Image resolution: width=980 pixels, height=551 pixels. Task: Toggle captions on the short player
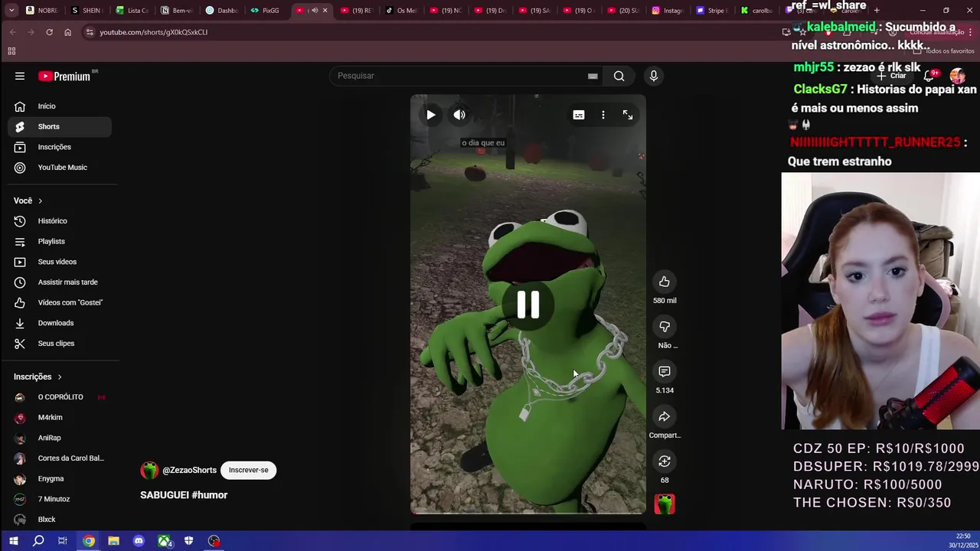[x=579, y=115]
